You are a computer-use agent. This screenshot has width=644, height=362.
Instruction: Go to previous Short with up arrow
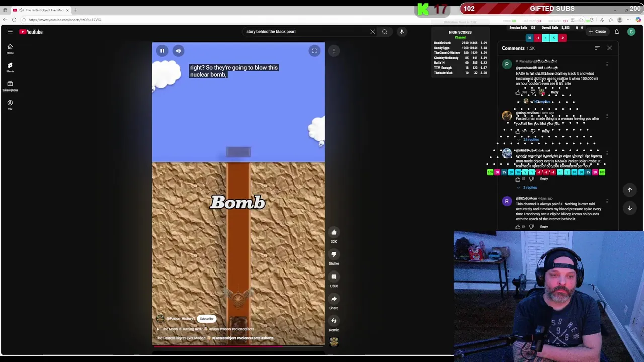click(x=629, y=190)
